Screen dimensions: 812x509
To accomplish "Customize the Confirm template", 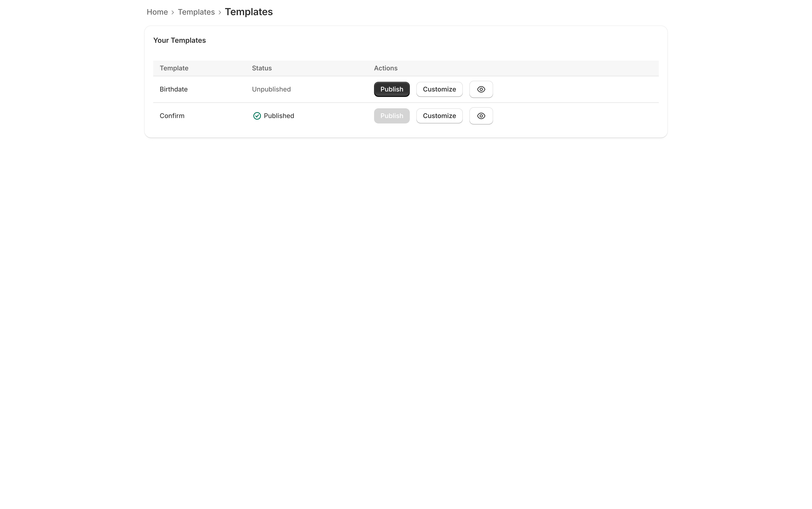I will [439, 116].
